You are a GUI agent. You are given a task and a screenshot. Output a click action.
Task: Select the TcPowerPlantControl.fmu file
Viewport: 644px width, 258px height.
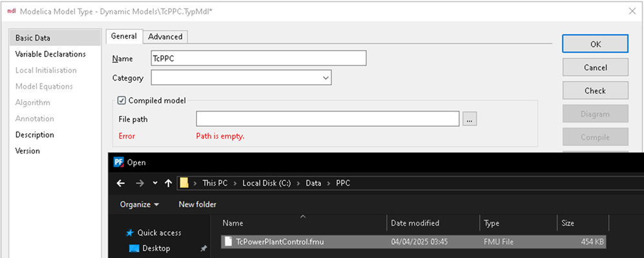click(x=280, y=241)
